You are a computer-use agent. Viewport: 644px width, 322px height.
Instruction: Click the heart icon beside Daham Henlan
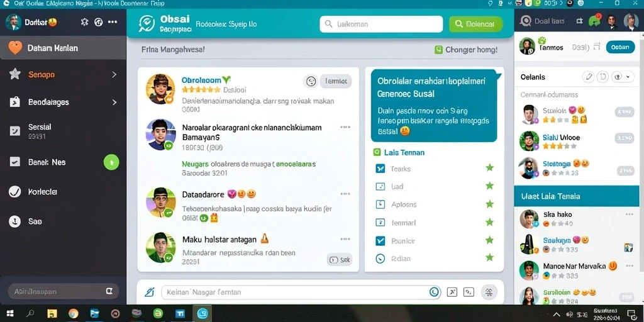pyautogui.click(x=15, y=48)
